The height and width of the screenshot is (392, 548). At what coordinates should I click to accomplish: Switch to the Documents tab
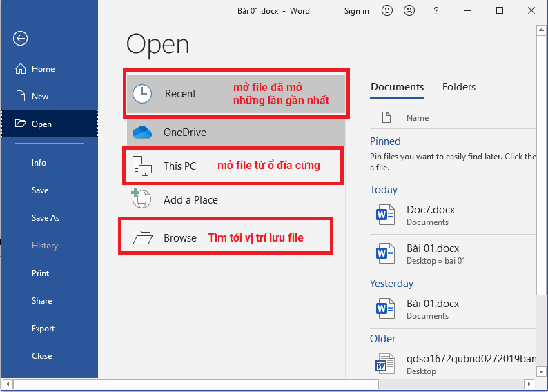pyautogui.click(x=397, y=87)
